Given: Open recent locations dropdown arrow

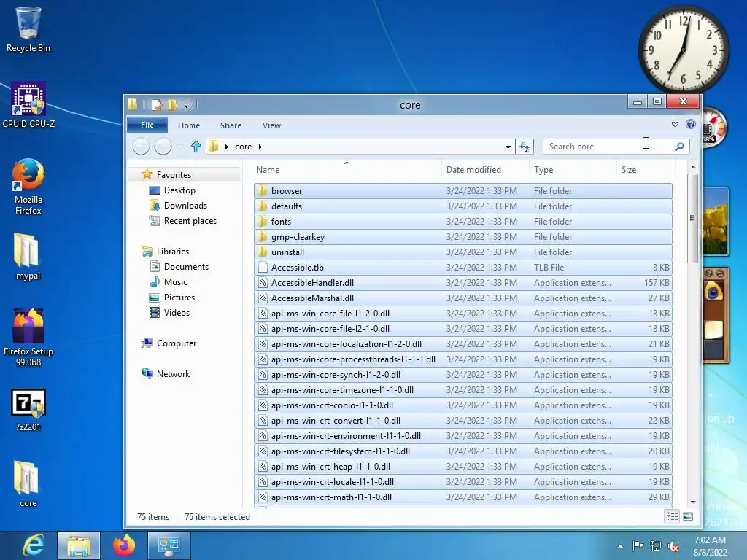Looking at the screenshot, I should pyautogui.click(x=179, y=147).
